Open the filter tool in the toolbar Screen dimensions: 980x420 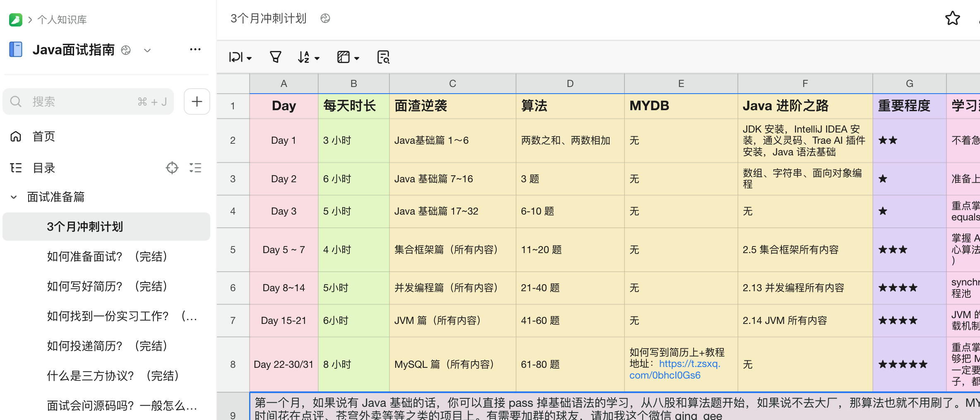pyautogui.click(x=275, y=57)
